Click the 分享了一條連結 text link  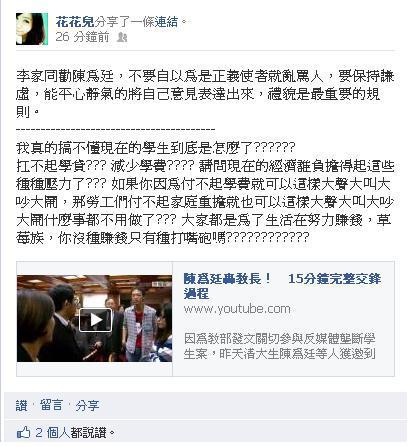click(137, 22)
